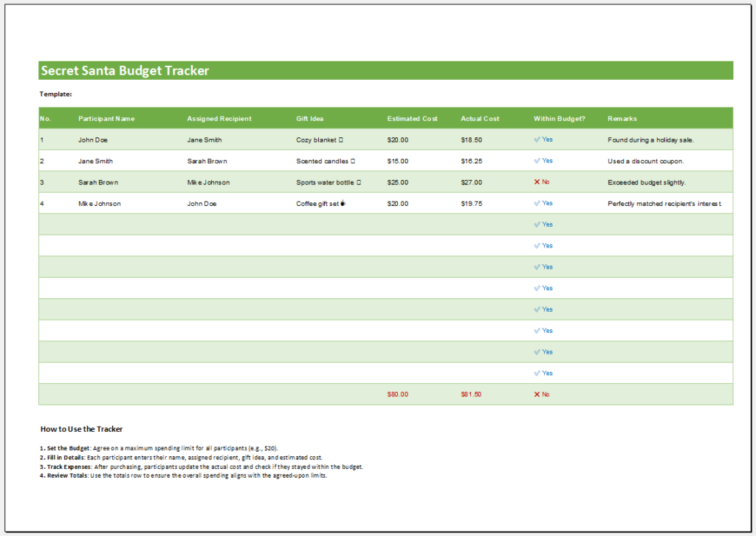
Task: Select participant Jane Smith in row 2
Action: pos(95,161)
